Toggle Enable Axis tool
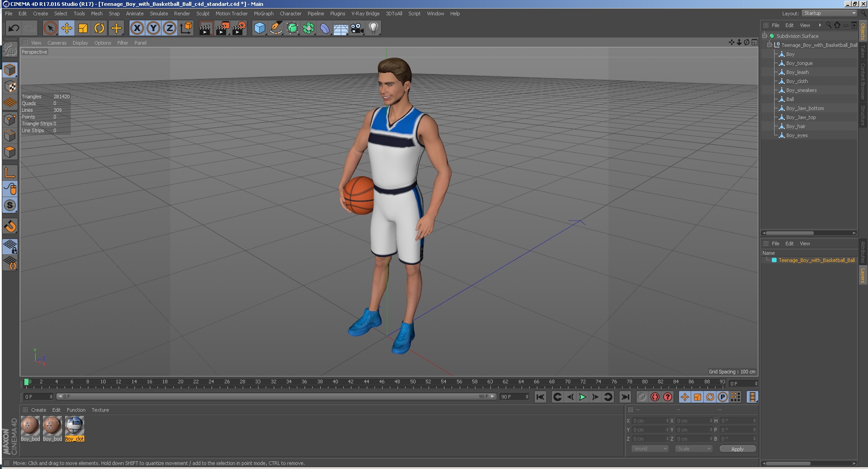Screen dimensions: 868x469 click(10, 172)
